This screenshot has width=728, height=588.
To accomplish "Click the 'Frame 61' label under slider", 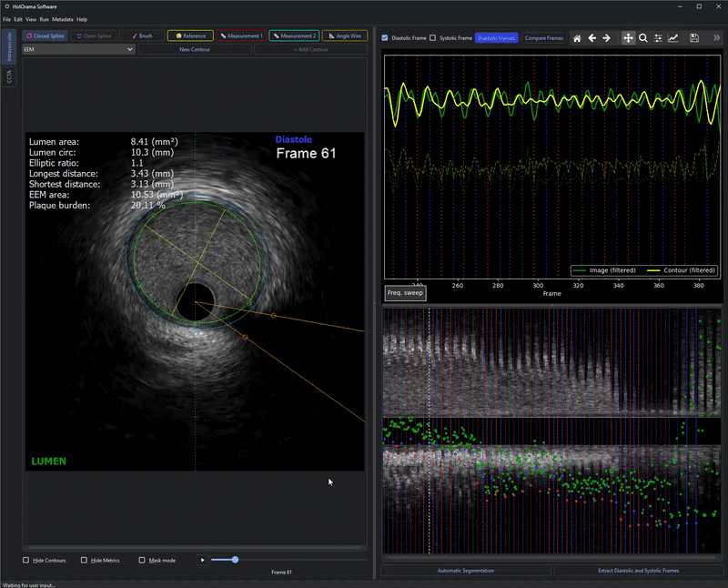I will (281, 573).
